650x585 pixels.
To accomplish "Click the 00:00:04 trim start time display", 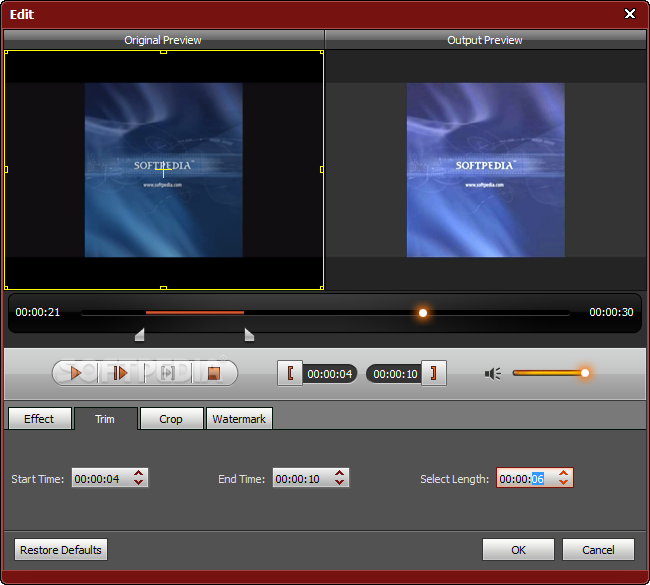I will [330, 374].
